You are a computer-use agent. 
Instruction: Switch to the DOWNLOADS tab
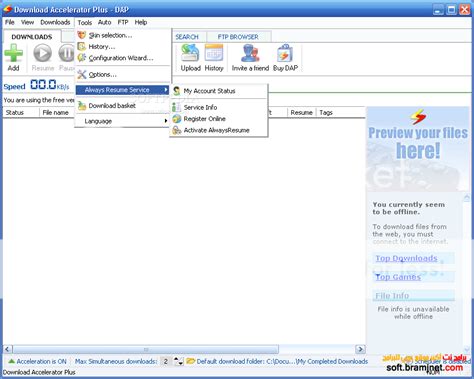[32, 37]
